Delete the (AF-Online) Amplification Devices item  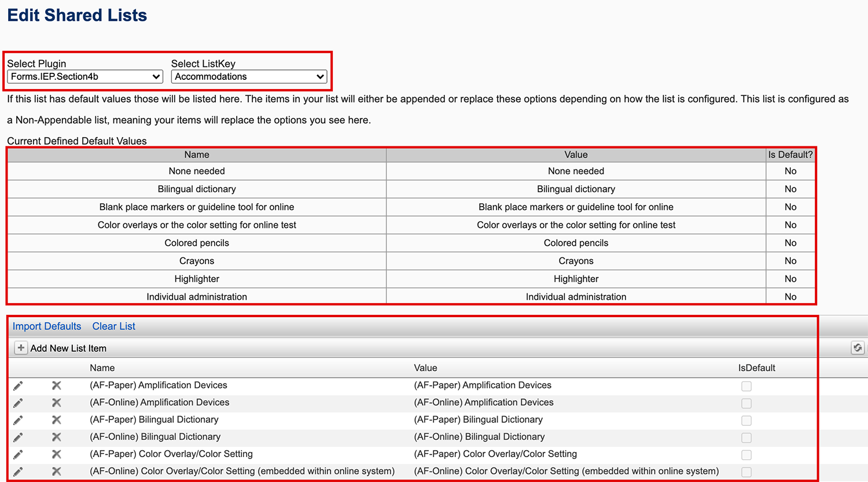click(56, 403)
